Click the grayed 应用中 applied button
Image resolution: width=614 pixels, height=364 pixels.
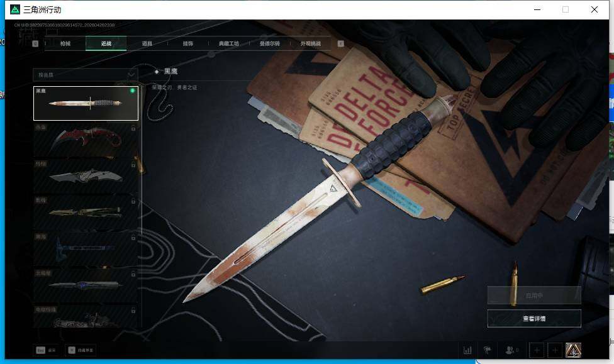tap(534, 295)
